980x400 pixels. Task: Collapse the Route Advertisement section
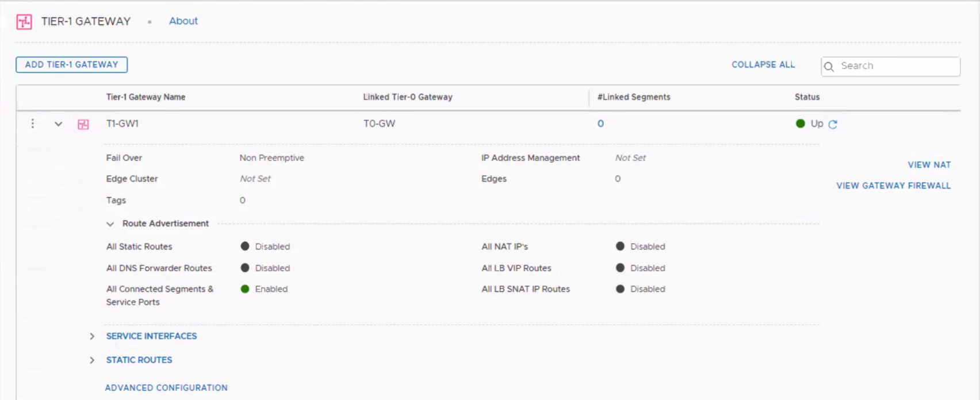(110, 224)
